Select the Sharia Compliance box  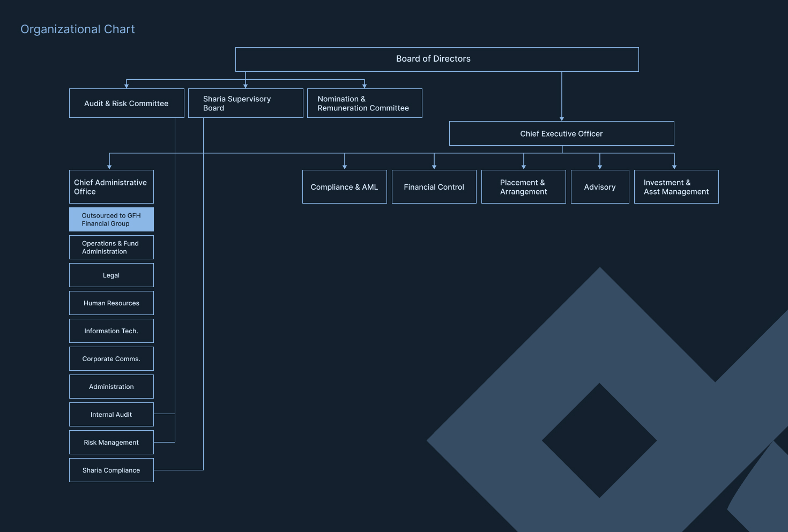[x=111, y=470]
